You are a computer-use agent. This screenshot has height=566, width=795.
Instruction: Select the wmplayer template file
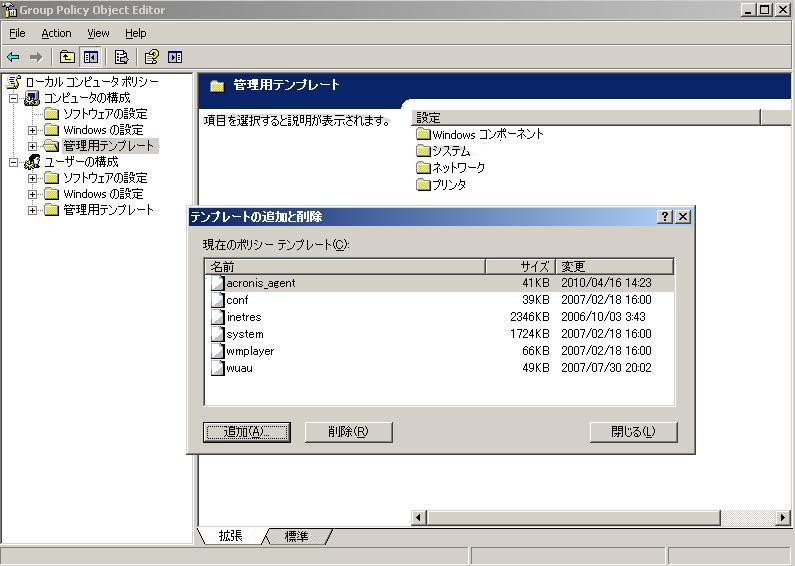(249, 351)
